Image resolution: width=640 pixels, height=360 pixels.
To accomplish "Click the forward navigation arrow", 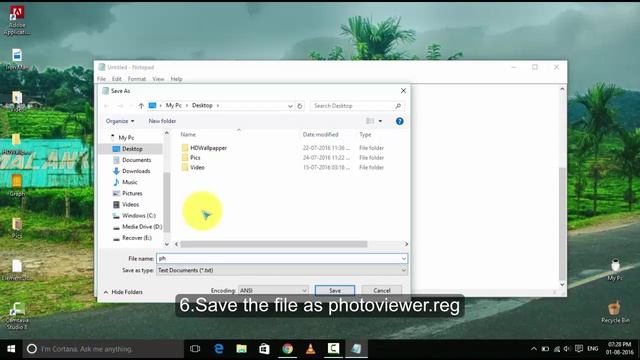I will pyautogui.click(x=120, y=106).
